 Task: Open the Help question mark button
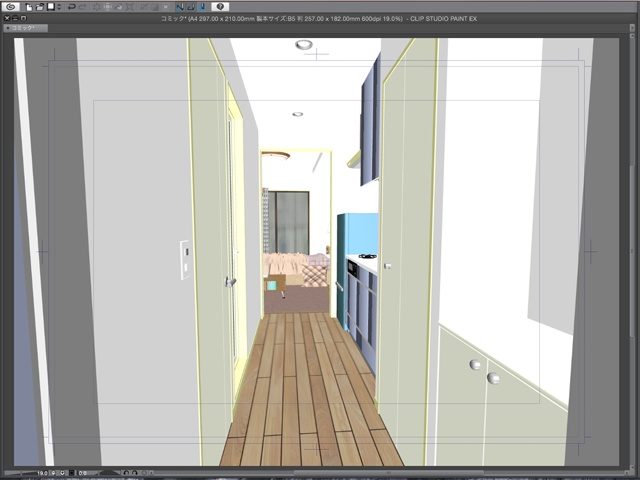220,7
